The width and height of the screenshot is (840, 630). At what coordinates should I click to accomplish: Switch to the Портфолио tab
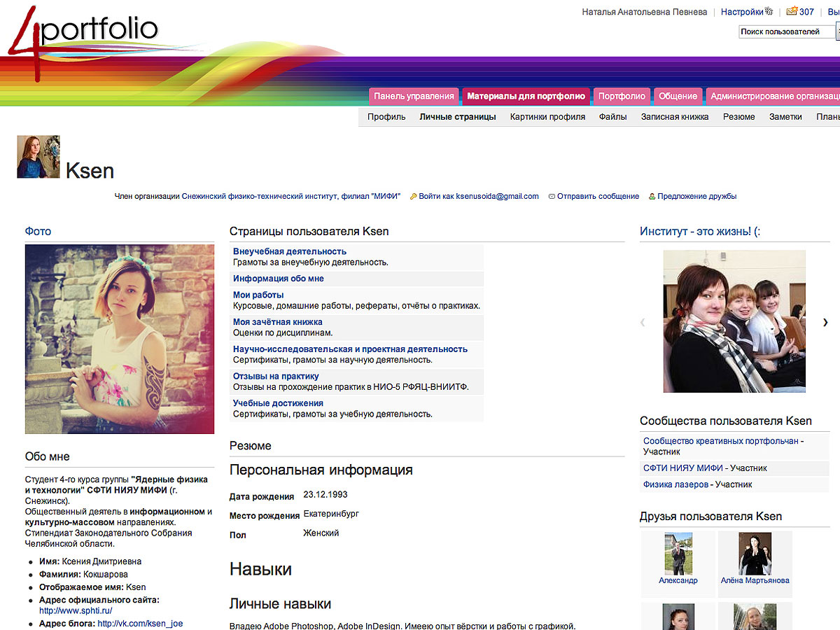point(622,97)
